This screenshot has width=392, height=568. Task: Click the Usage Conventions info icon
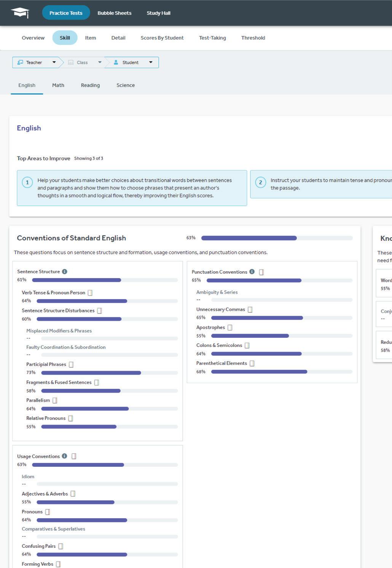coord(64,456)
